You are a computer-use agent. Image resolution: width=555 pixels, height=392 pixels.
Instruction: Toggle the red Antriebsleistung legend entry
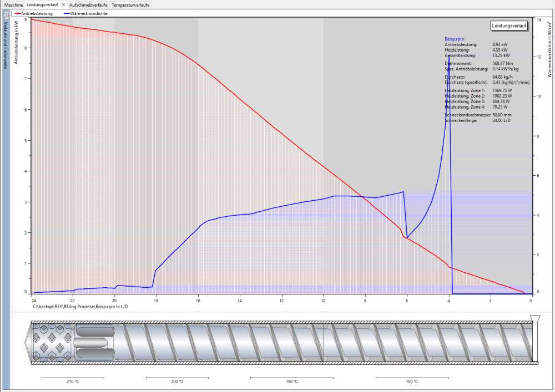(x=34, y=13)
